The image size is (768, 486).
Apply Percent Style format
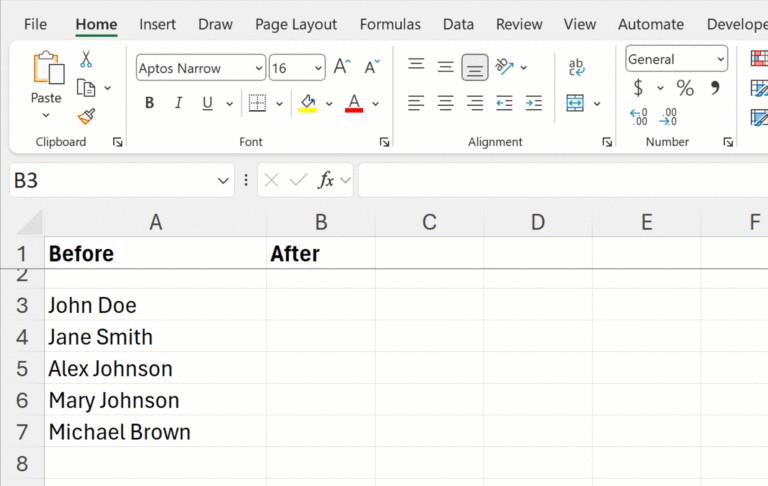685,88
